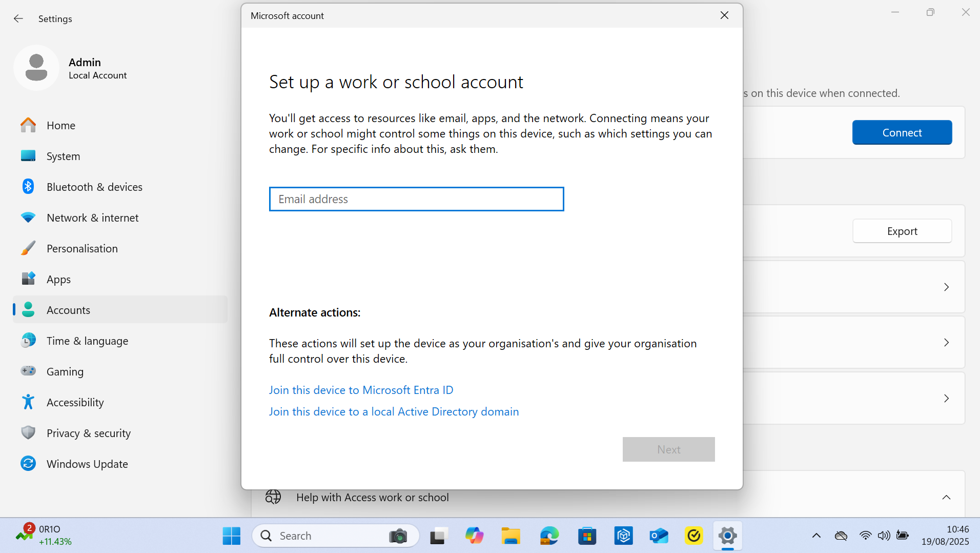The width and height of the screenshot is (980, 553).
Task: Open the yellow checkmark app
Action: pos(693,536)
